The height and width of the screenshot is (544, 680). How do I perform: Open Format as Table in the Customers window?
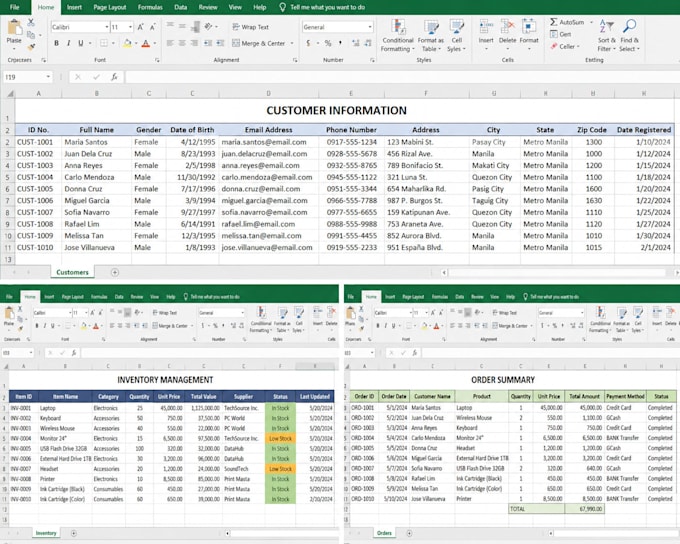point(431,36)
